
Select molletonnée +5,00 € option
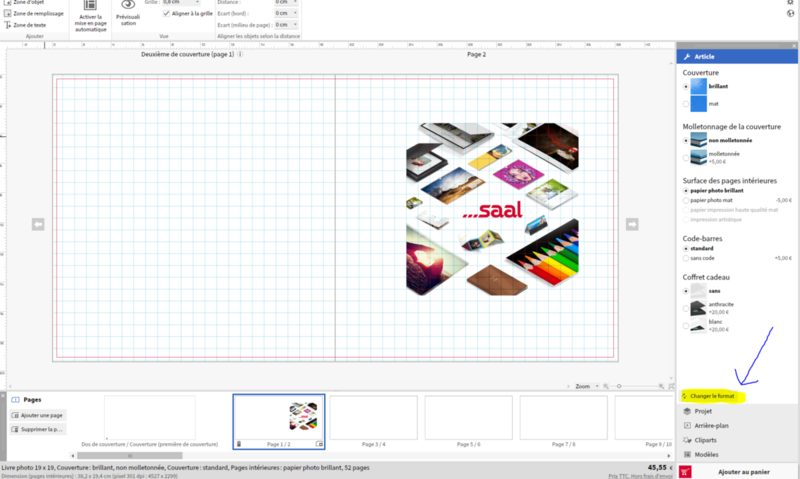(686, 158)
